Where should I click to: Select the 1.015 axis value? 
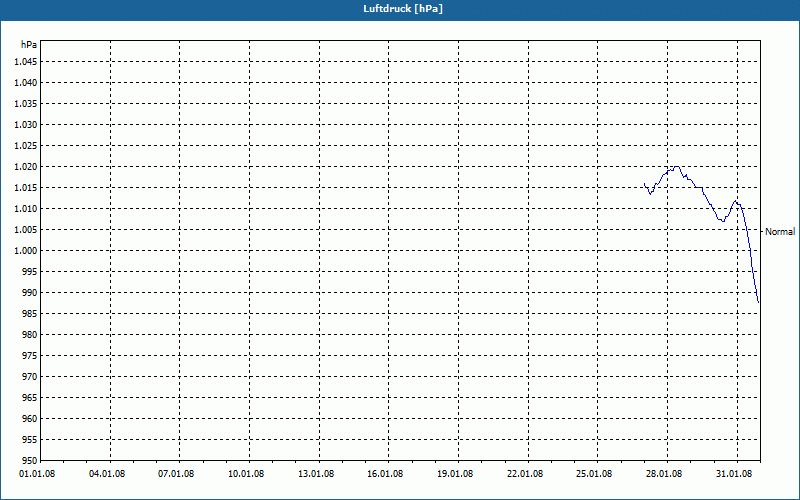(x=26, y=188)
